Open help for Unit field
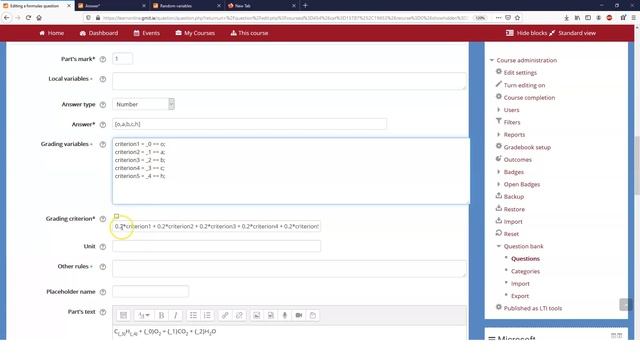The height and width of the screenshot is (360, 640). click(x=103, y=247)
